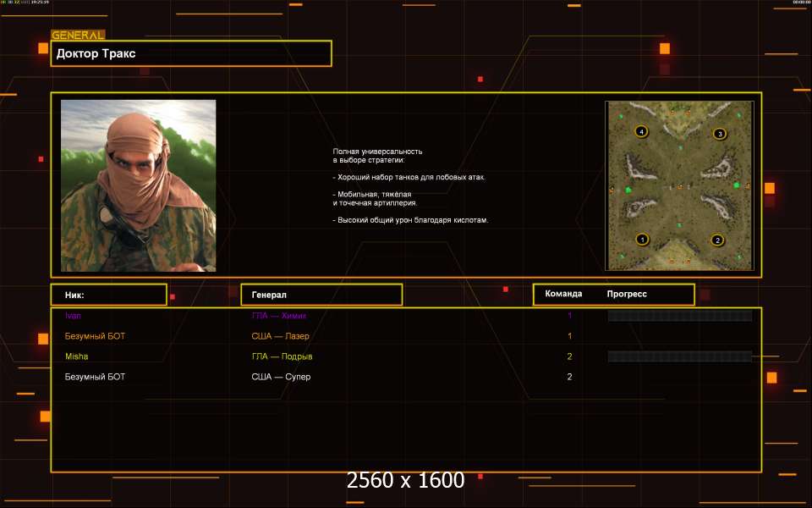Click Misha's loading progress bar

pyautogui.click(x=679, y=356)
